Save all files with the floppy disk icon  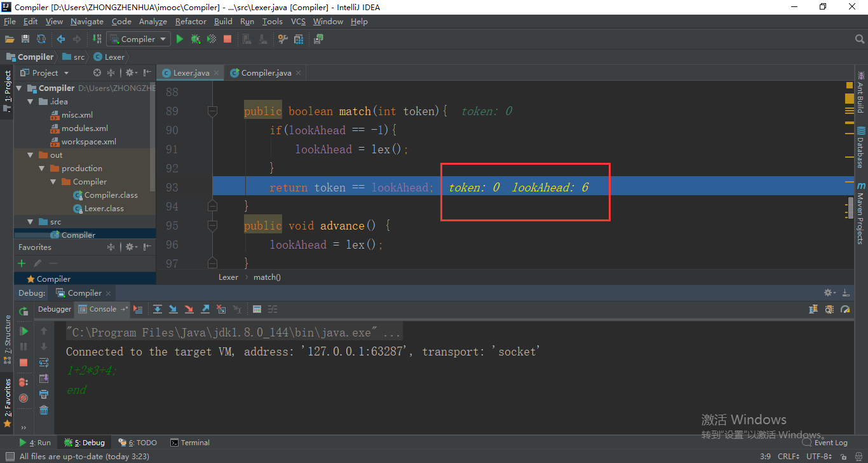[x=25, y=39]
